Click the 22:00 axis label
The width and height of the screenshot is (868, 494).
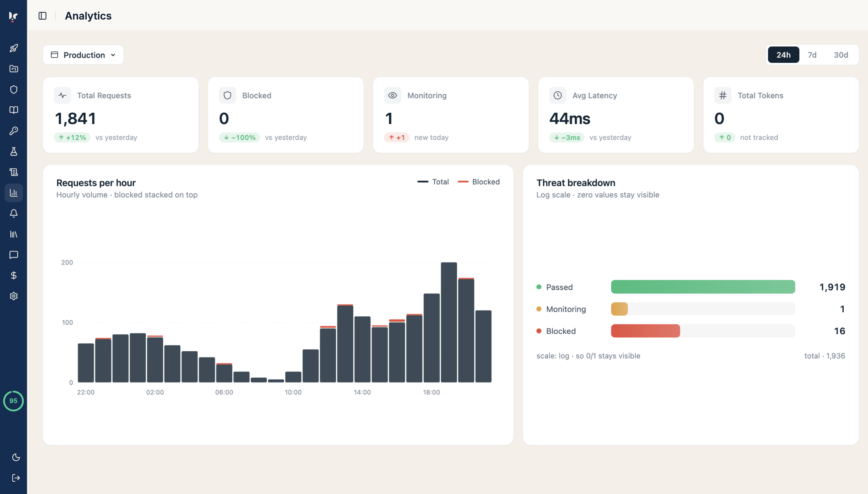coord(86,392)
